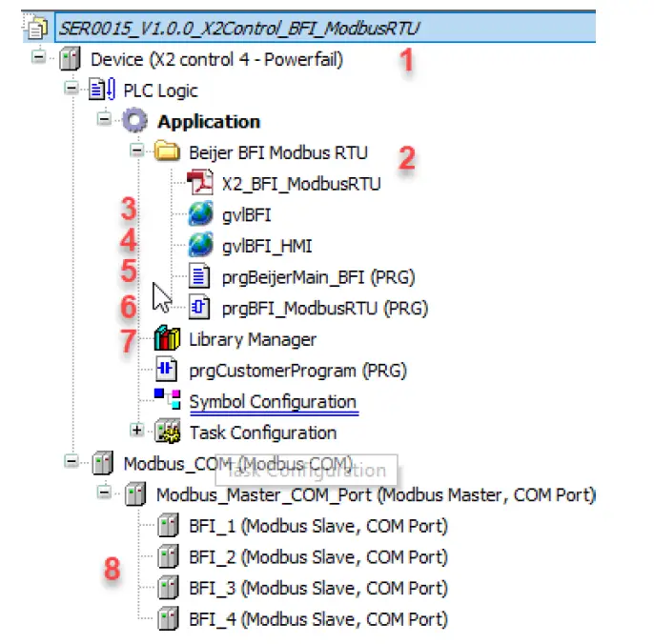654x644 pixels.
Task: Click the Modbus_Master_COM_Port device icon
Action: [x=135, y=493]
